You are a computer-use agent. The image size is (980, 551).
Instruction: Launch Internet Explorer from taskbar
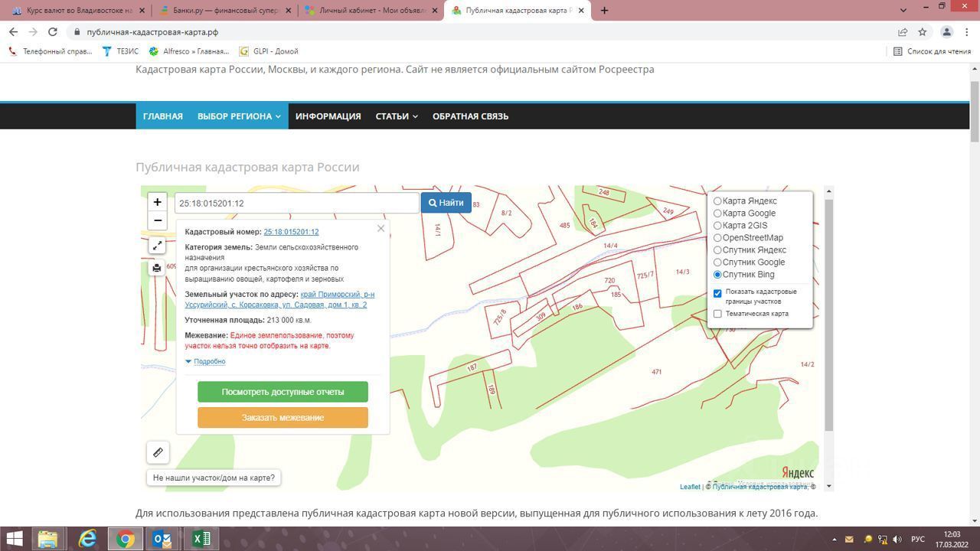[x=87, y=539]
